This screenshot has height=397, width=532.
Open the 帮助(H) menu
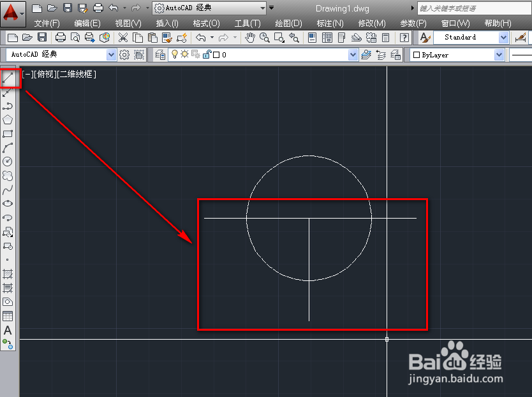498,24
